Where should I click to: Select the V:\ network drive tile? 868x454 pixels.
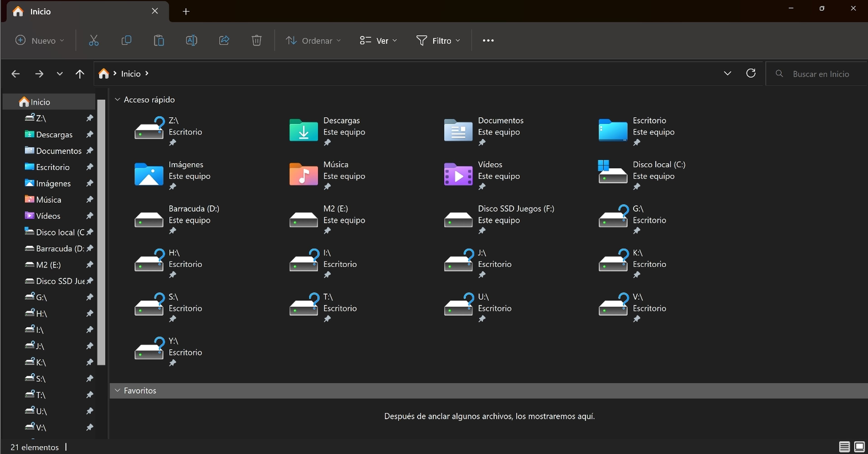click(632, 308)
